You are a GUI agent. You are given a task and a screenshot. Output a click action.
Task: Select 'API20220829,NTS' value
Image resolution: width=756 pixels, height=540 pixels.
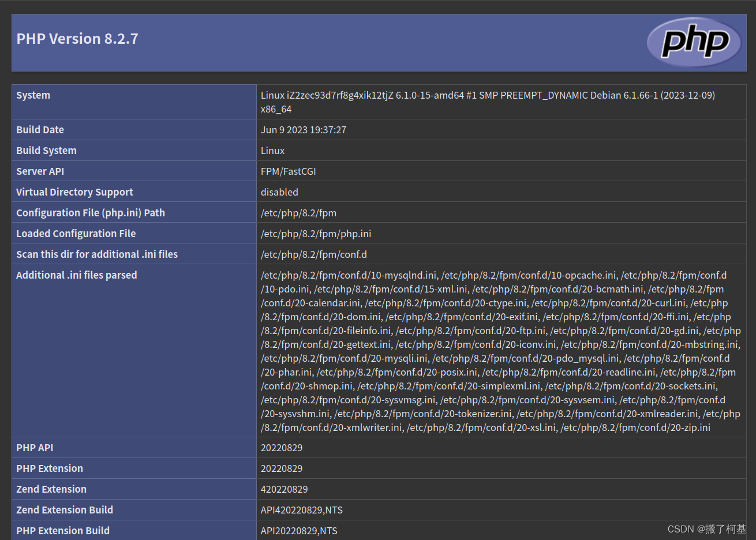click(x=299, y=531)
